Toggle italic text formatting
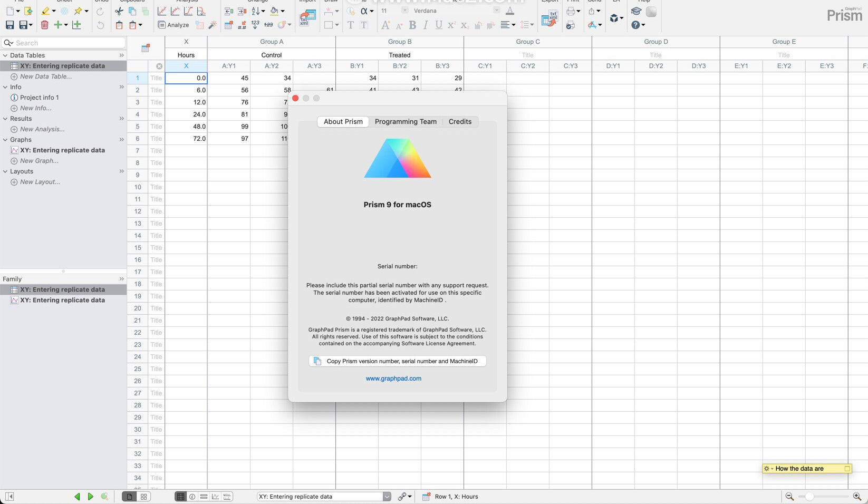Image resolution: width=868 pixels, height=504 pixels. (x=425, y=25)
